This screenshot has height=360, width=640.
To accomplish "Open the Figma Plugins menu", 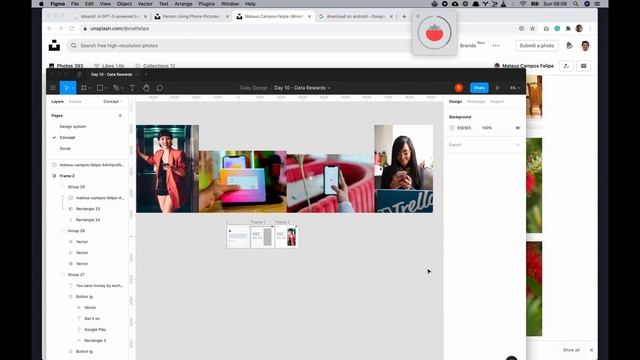I will point(207,4).
